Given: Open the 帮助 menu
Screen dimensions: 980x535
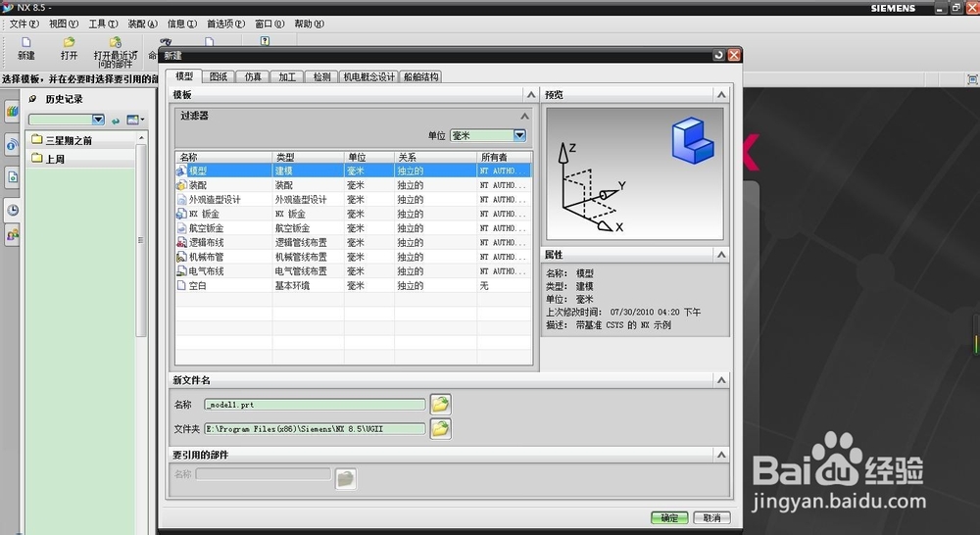Looking at the screenshot, I should (x=309, y=24).
